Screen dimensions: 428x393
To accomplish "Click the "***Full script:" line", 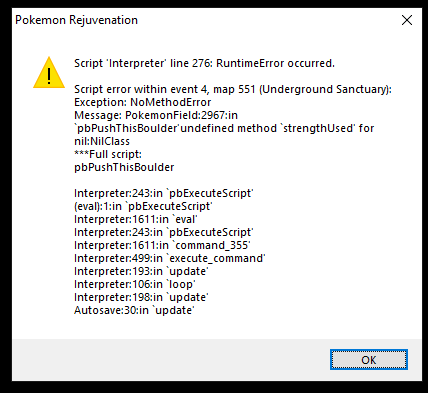I will point(108,154).
